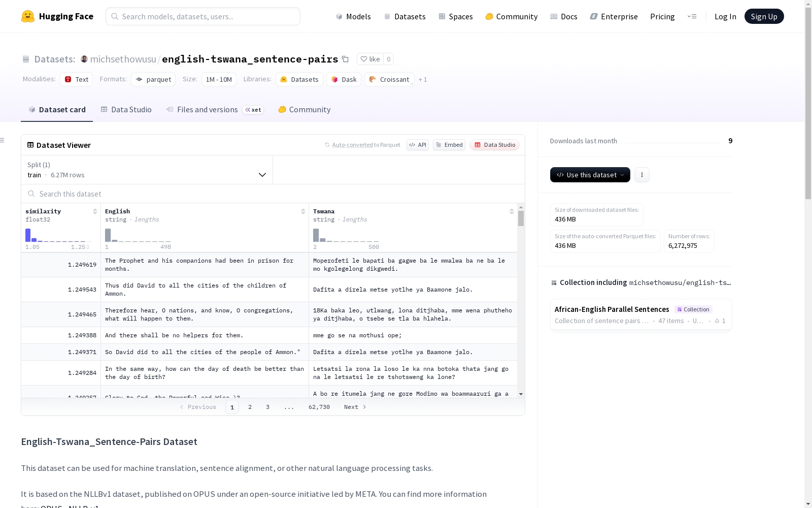812x508 pixels.
Task: Open the Community tab
Action: [304, 110]
